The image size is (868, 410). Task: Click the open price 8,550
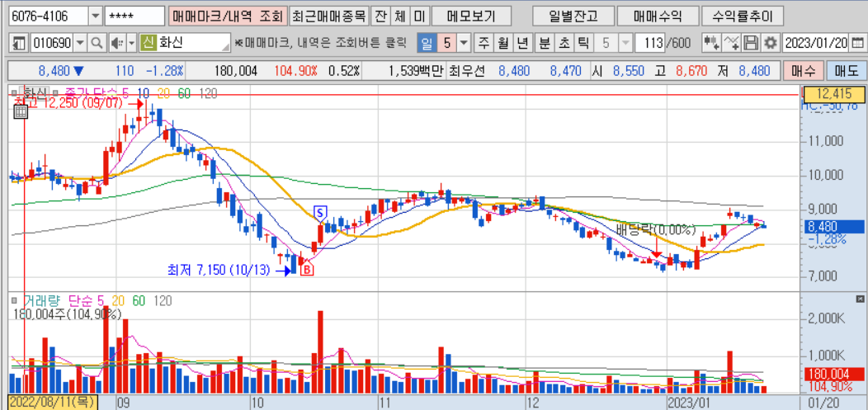629,71
